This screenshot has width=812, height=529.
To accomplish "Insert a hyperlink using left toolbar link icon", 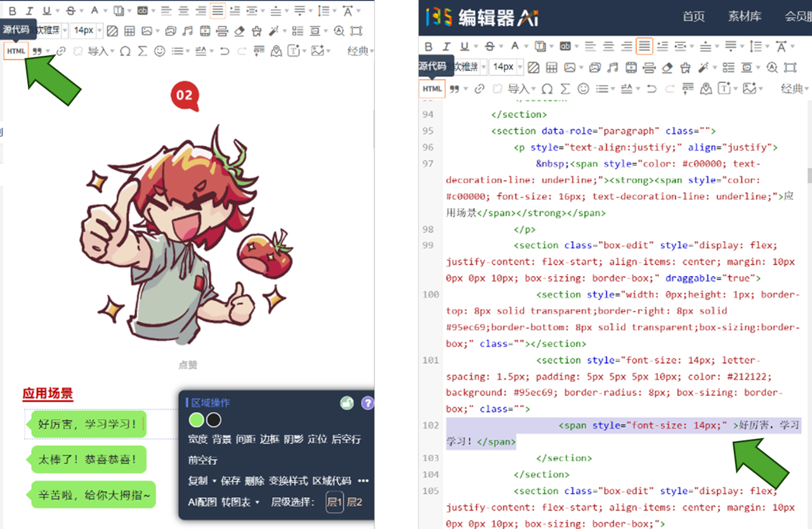I will pyautogui.click(x=61, y=51).
